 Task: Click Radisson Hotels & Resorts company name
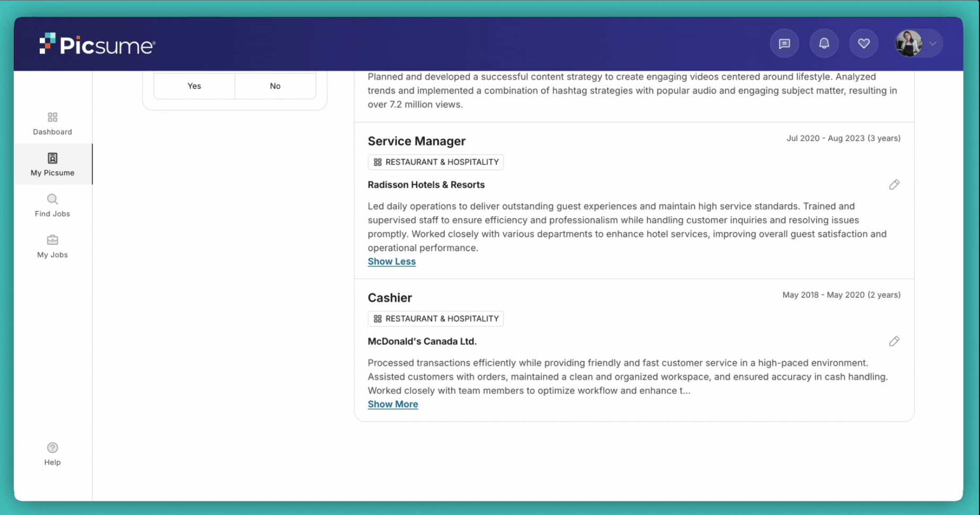[x=426, y=185]
